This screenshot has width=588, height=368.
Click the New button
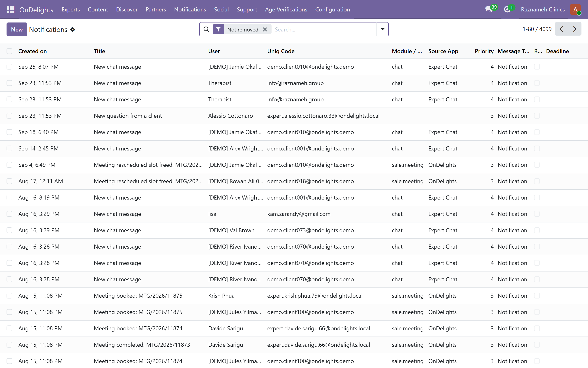[17, 29]
